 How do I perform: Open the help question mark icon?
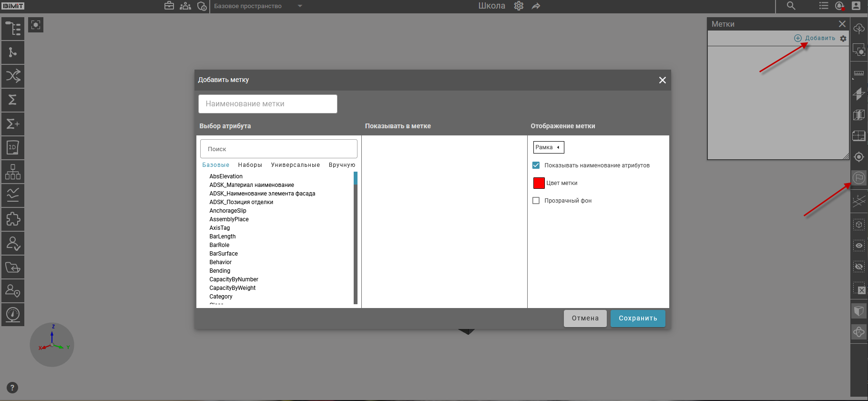(12, 388)
